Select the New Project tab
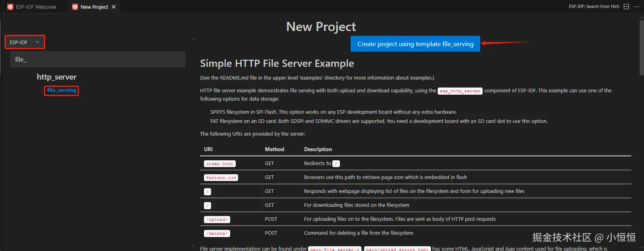Viewport: 644px width, 251px height. [x=94, y=7]
